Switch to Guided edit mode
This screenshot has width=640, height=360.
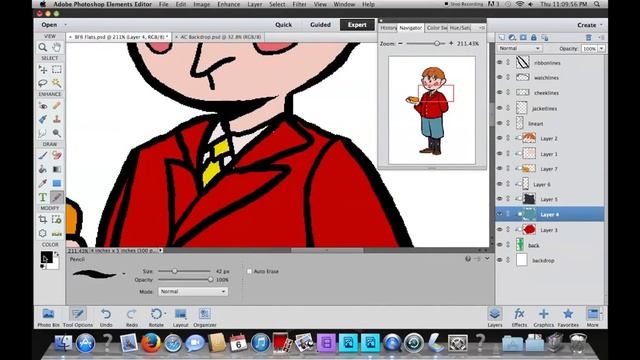(x=320, y=25)
